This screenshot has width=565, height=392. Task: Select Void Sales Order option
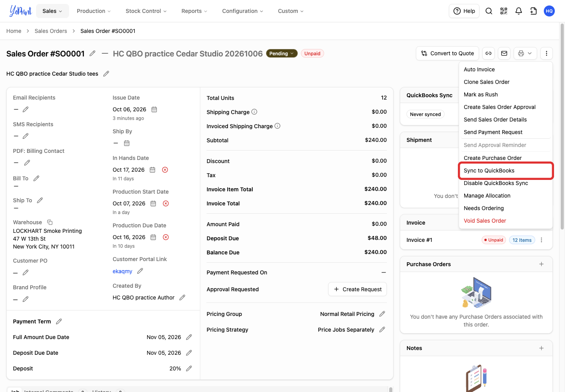(x=506, y=221)
